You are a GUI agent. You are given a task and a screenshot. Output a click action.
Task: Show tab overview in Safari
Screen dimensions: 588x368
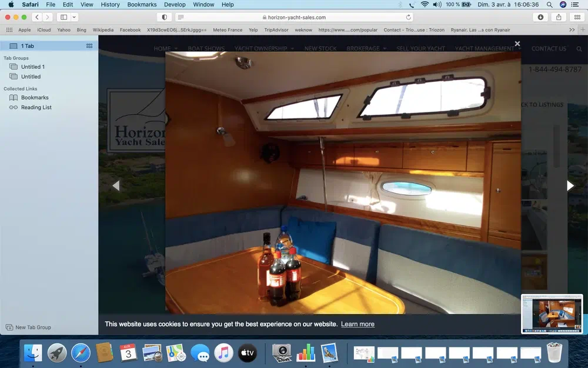(x=577, y=18)
